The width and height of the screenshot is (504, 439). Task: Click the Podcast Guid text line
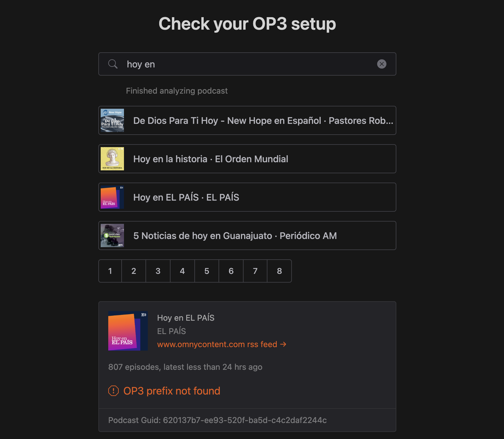pyautogui.click(x=217, y=420)
